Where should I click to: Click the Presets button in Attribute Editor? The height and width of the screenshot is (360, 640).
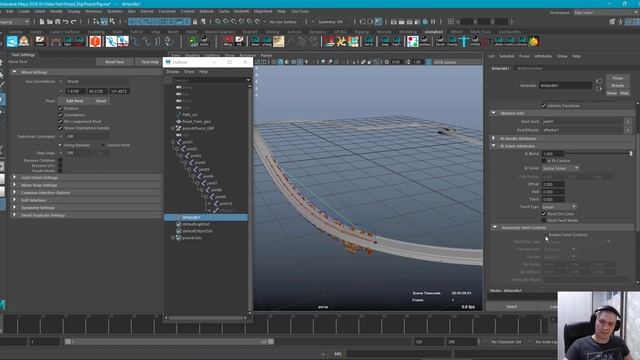618,86
